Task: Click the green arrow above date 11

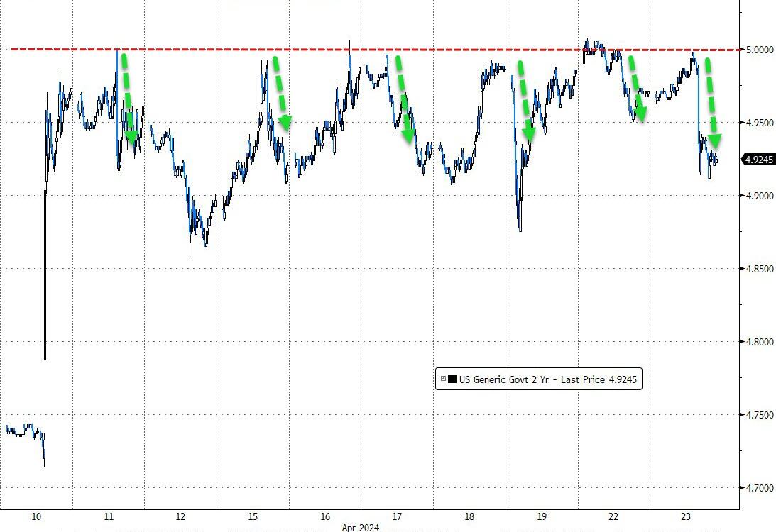Action: pos(129,97)
